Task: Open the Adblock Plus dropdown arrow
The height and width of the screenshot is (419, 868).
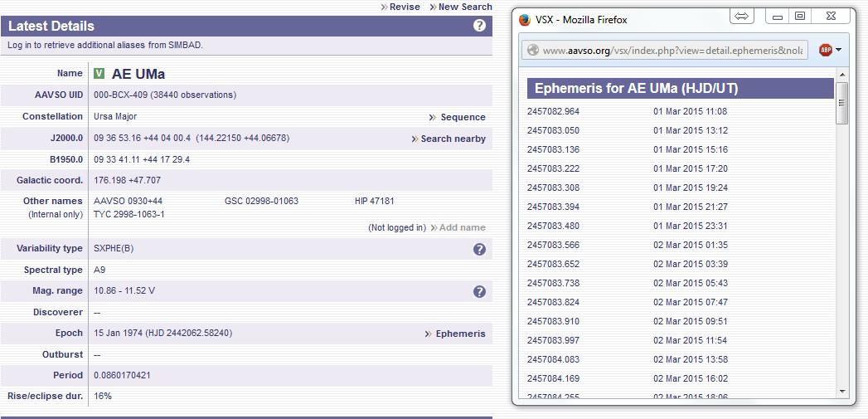Action: click(839, 50)
